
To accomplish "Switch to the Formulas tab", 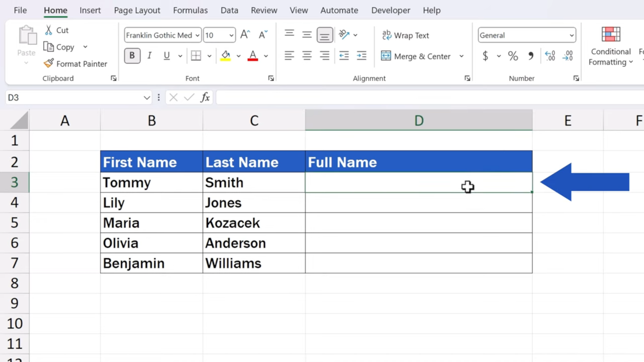I will click(190, 10).
